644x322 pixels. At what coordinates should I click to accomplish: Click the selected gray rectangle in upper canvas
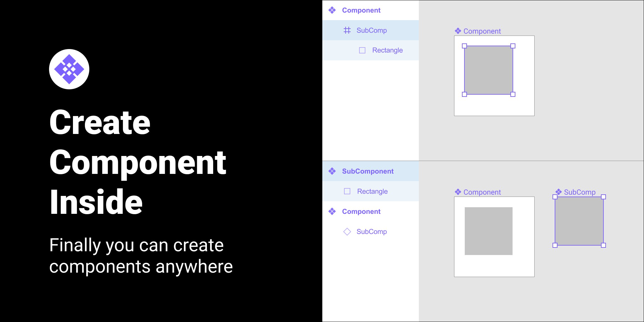[x=489, y=70]
